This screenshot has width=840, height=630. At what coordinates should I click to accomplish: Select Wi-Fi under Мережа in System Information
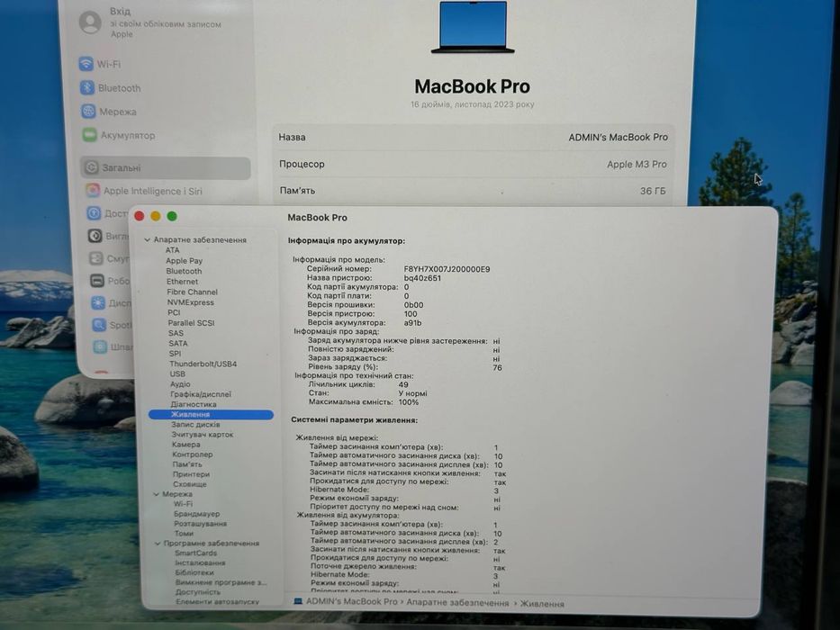(183, 504)
